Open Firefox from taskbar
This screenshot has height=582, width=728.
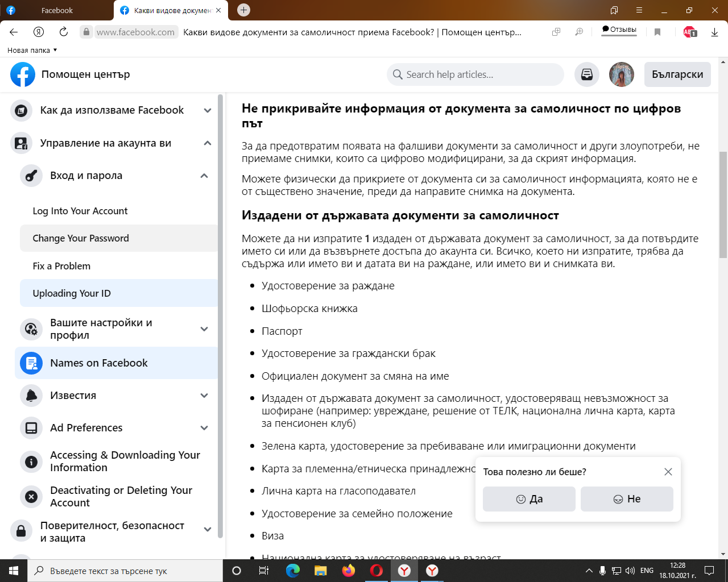[x=349, y=571]
